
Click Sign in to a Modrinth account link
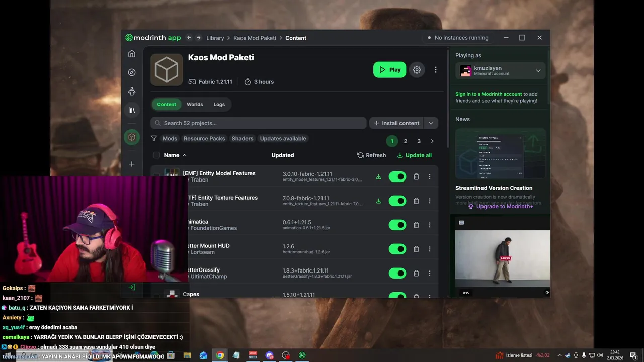pos(489,94)
